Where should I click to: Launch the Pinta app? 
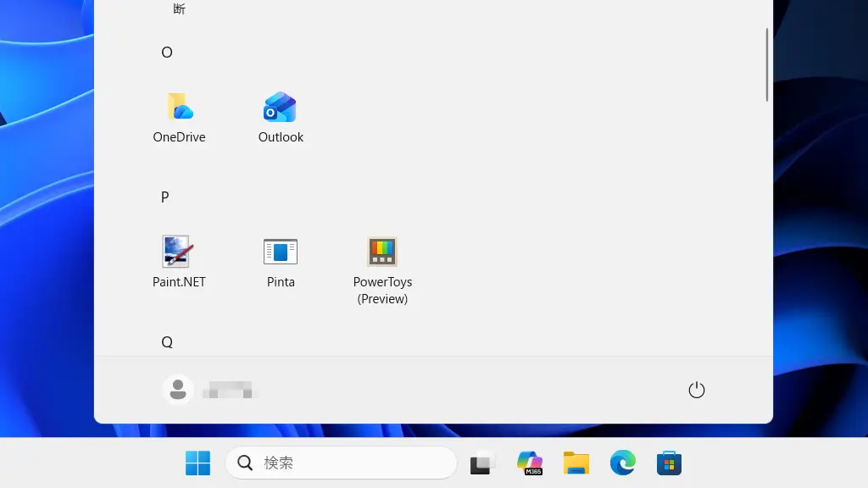click(281, 263)
